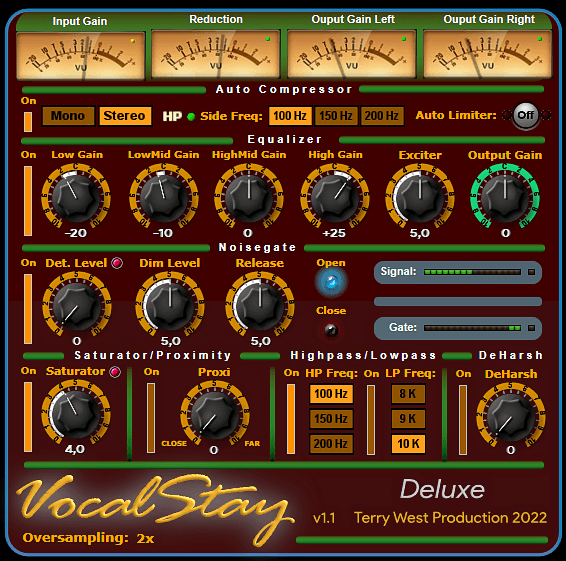
Task: Select 200 Hz highpass frequency
Action: [331, 443]
